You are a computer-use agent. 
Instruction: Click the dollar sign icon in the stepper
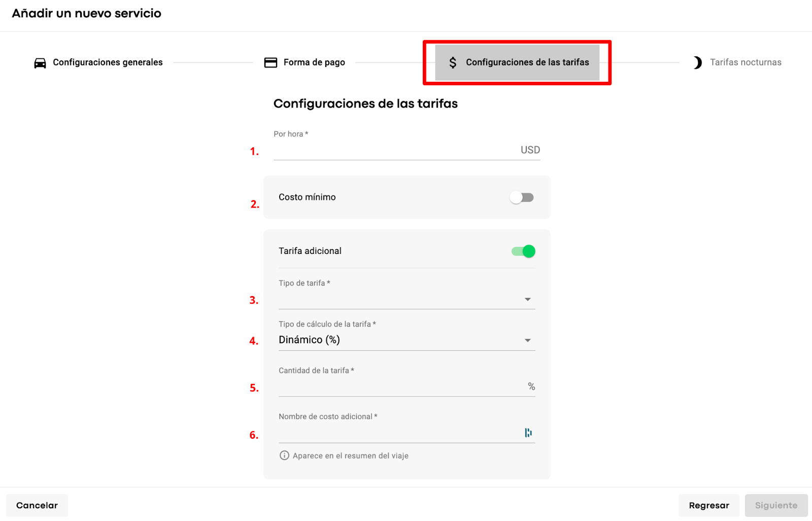tap(453, 62)
